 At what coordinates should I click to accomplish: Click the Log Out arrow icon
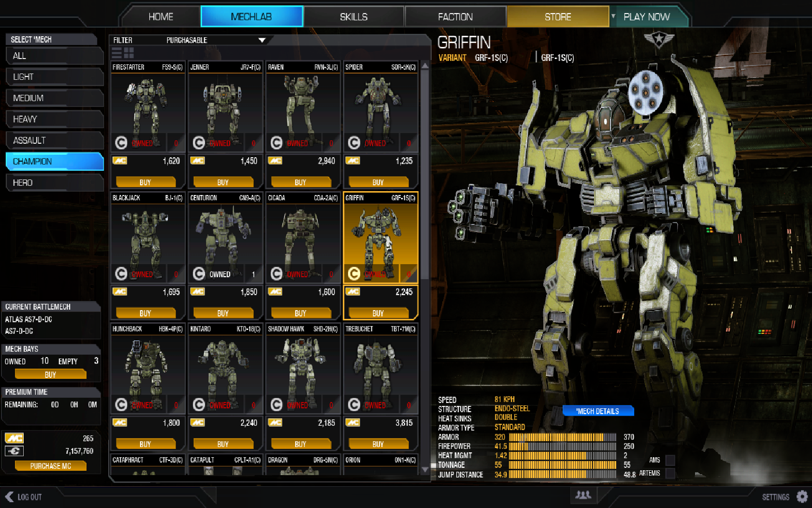point(9,497)
